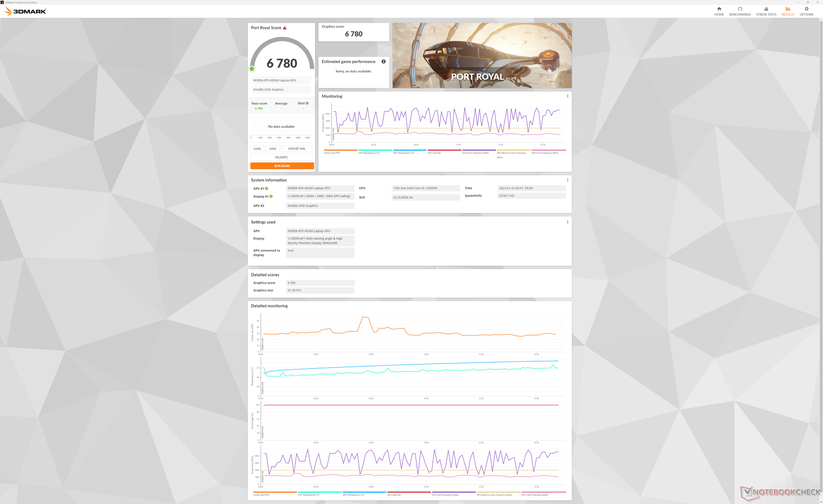Open the Home navigation icon
This screenshot has width=823, height=504.
pos(719,9)
